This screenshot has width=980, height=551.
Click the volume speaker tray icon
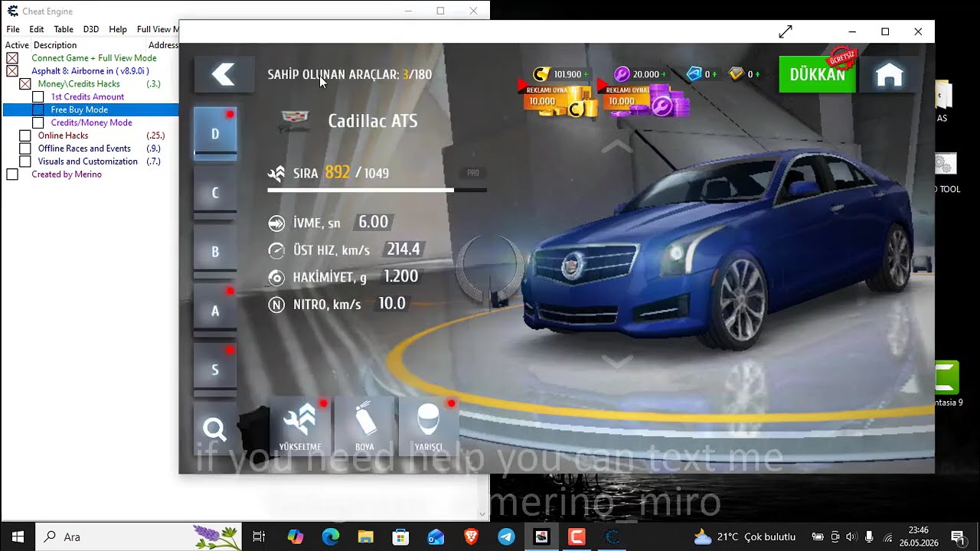pos(851,536)
